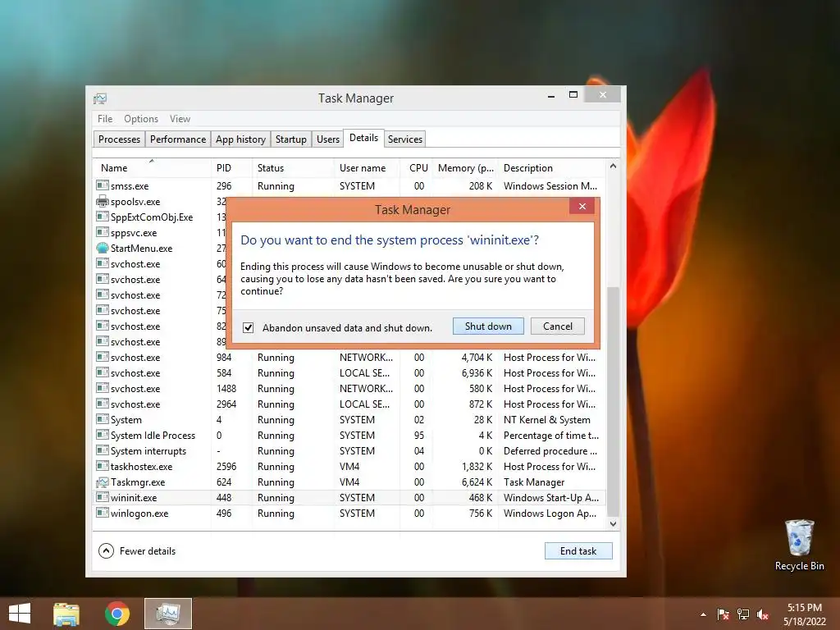Sort by the CPU column header

tap(416, 167)
